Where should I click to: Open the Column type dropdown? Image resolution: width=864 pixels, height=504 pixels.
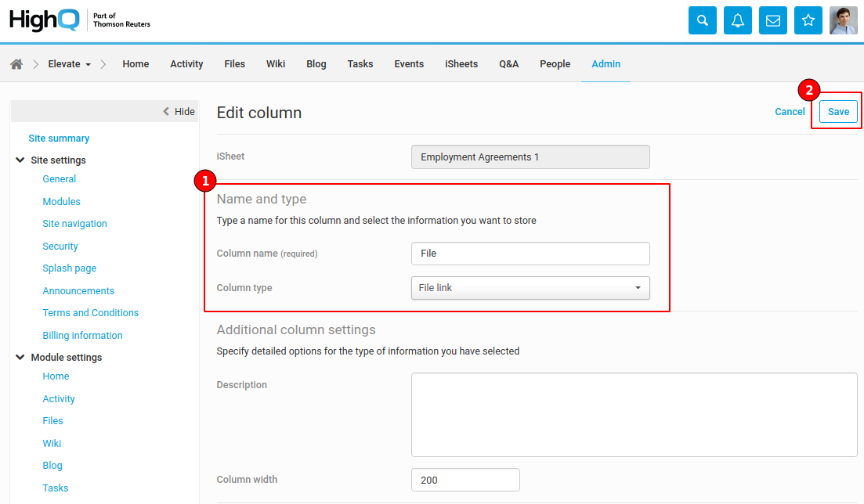[x=530, y=287]
